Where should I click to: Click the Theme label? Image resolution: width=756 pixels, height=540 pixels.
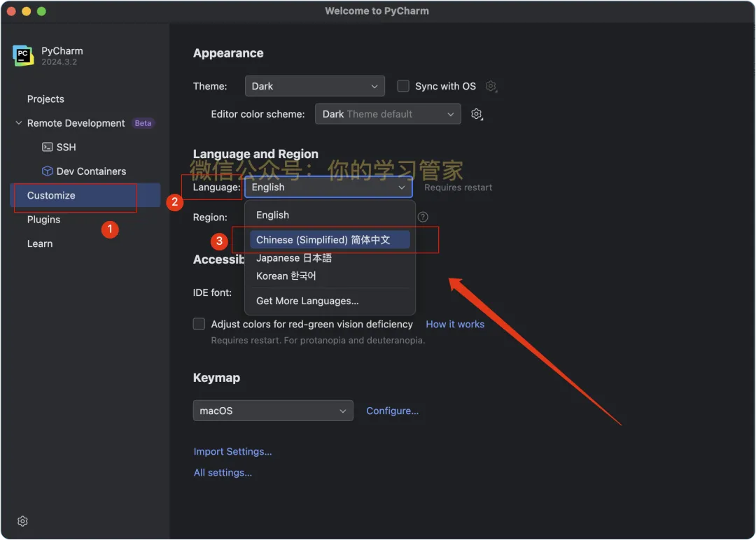[210, 86]
